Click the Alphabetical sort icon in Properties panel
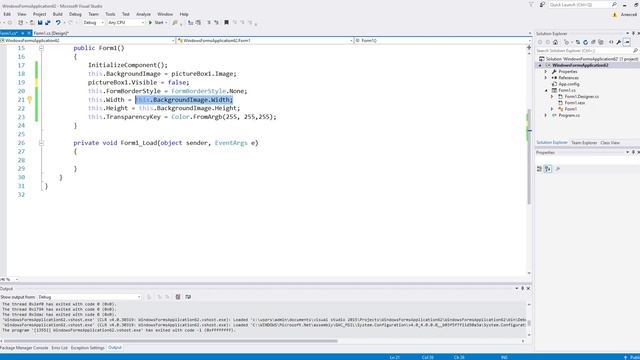 tap(548, 169)
